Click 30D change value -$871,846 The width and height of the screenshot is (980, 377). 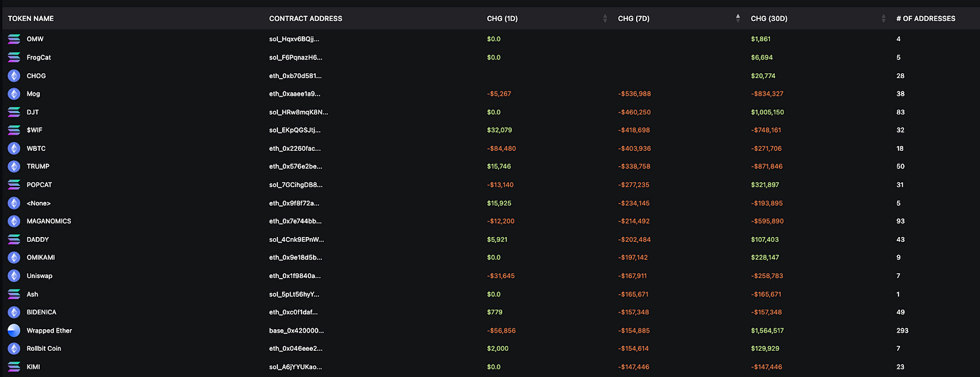pos(767,166)
